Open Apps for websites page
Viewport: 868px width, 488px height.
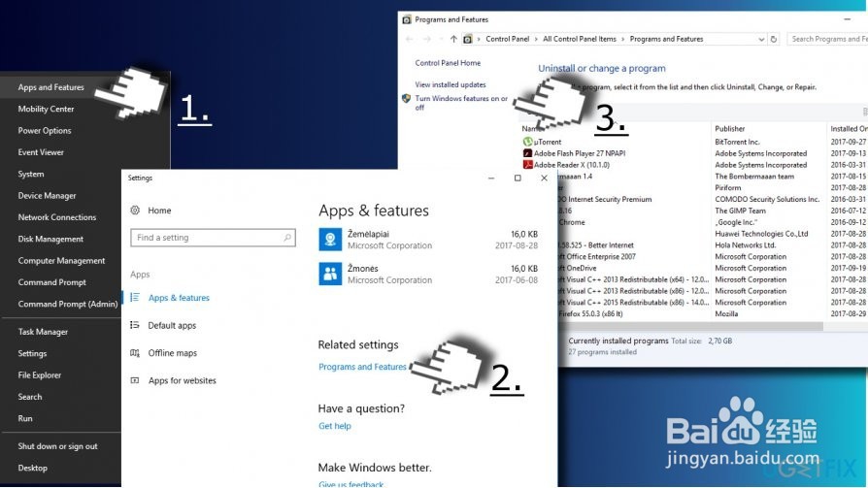coord(183,380)
